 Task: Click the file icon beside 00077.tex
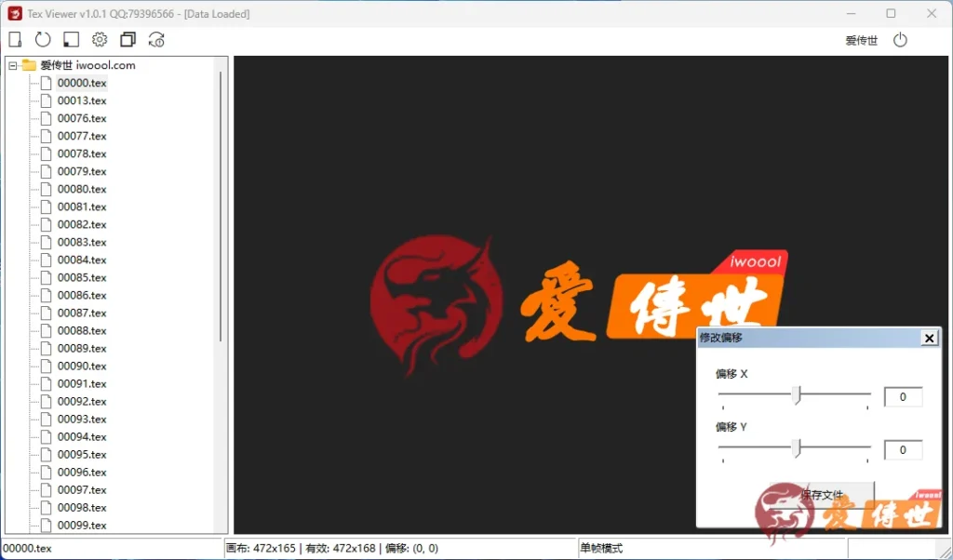(47, 136)
